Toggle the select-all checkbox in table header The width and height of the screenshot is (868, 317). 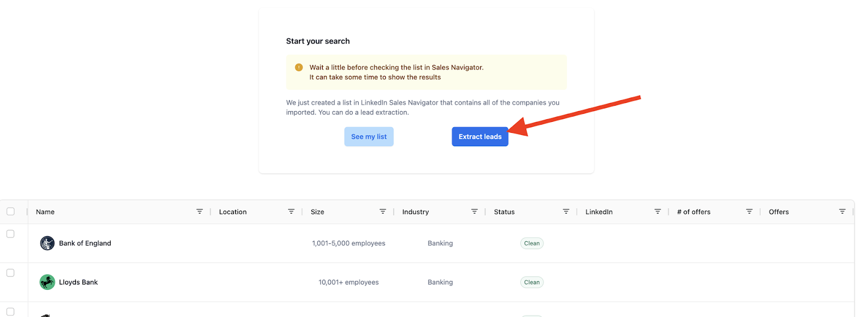(x=10, y=211)
